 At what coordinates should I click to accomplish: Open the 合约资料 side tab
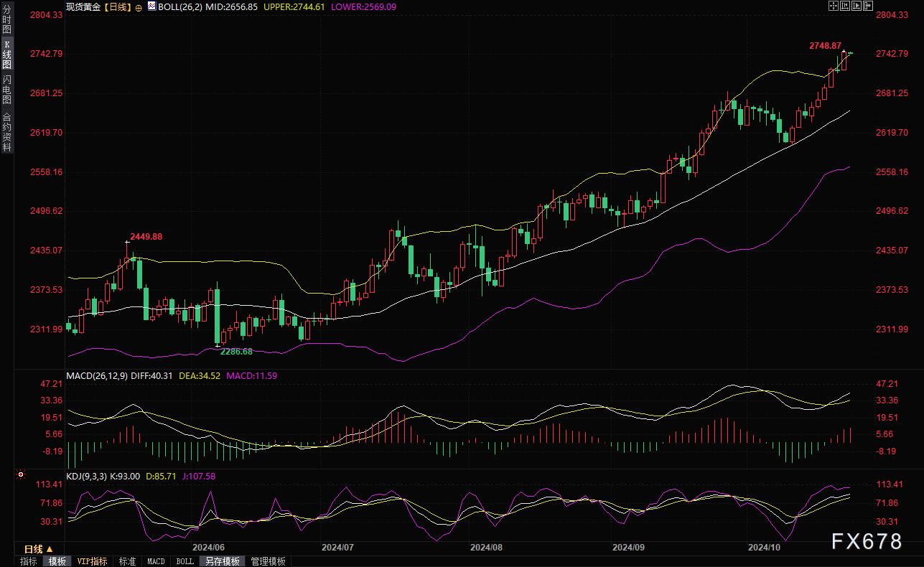6,131
